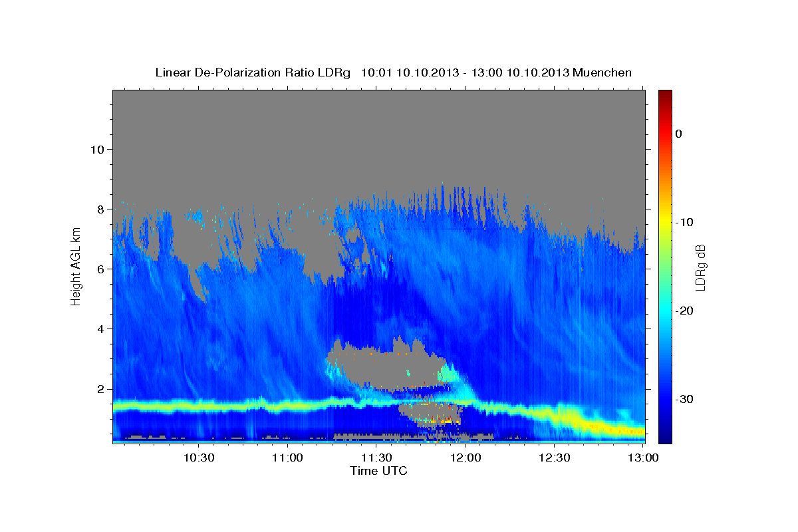Click the height tick label 6
Screen dimensions: 798x532
point(102,269)
